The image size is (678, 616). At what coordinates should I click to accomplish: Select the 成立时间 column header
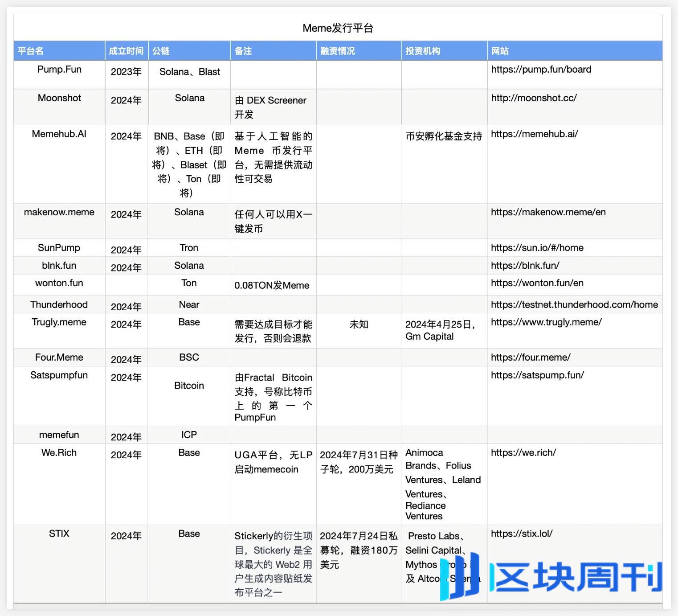(126, 51)
